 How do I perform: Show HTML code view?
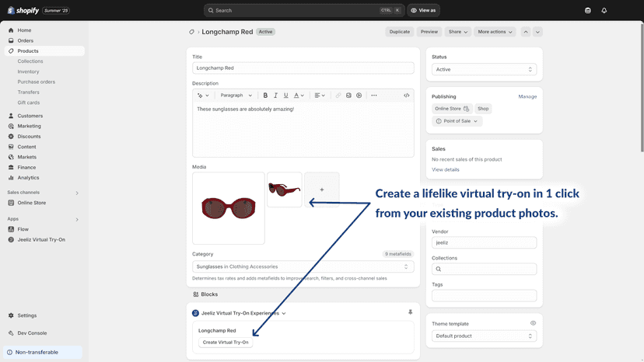pyautogui.click(x=406, y=96)
